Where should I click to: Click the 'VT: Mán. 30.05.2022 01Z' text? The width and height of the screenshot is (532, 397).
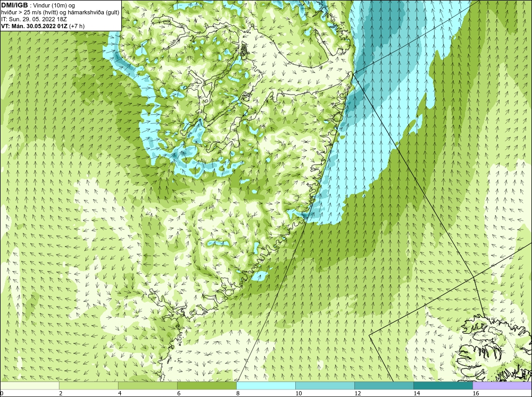click(34, 26)
